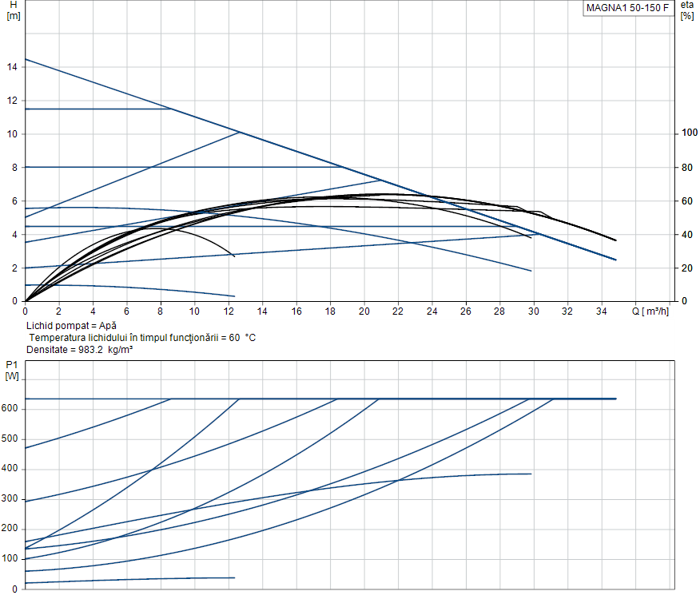
Task: Click the 20 tick on the eta axis
Action: pyautogui.click(x=686, y=268)
